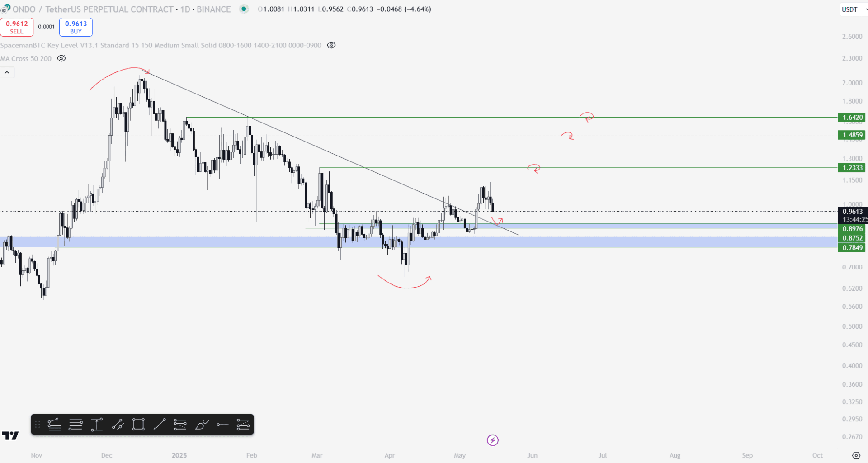Viewport: 868px width, 463px height.
Task: Toggle visibility of MA Cross 50 200 indicator
Action: click(x=61, y=58)
